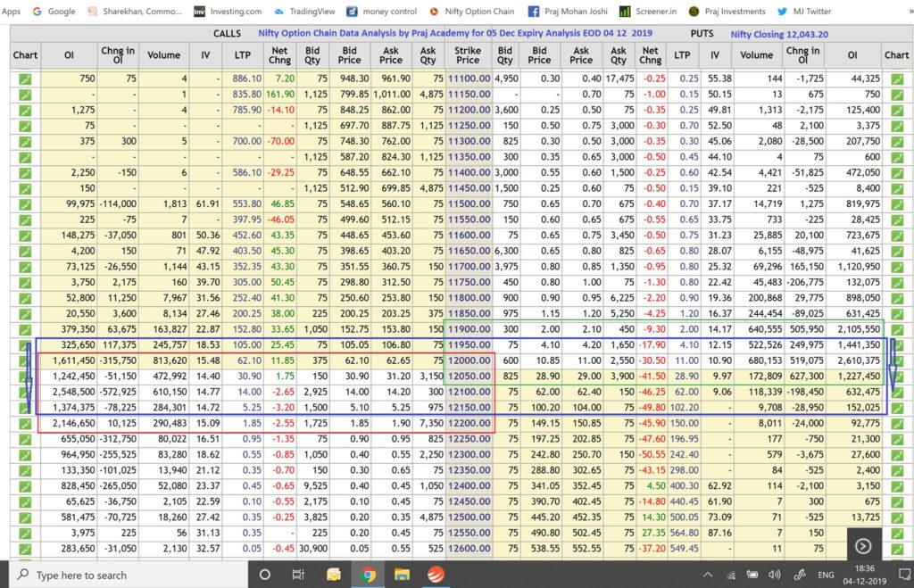Click the Apps shortcut in bookmarks bar
Screen dimensions: 914x588
coord(12,12)
